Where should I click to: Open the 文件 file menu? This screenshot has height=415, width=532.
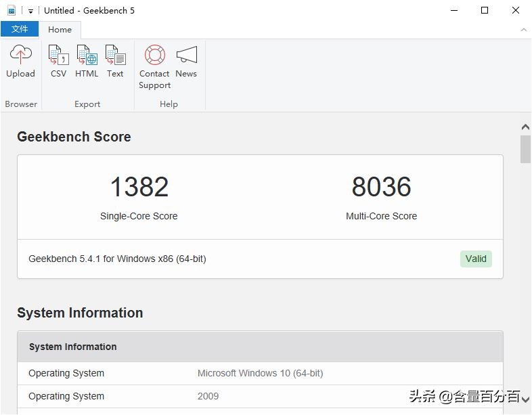(20, 29)
